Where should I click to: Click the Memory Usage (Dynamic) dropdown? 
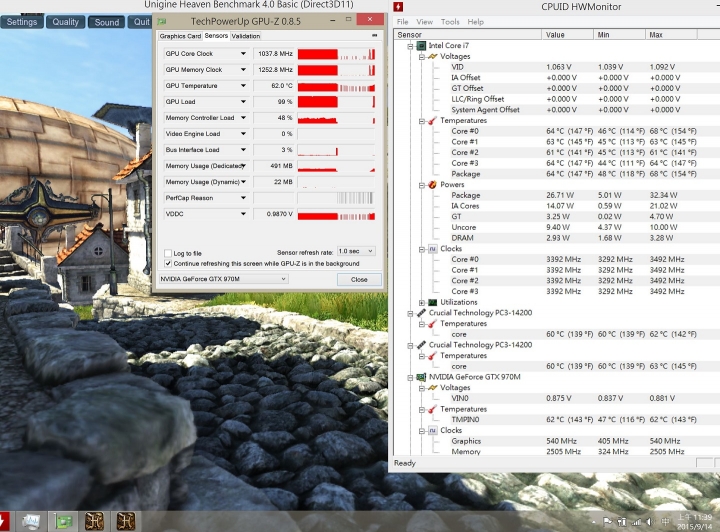point(243,182)
